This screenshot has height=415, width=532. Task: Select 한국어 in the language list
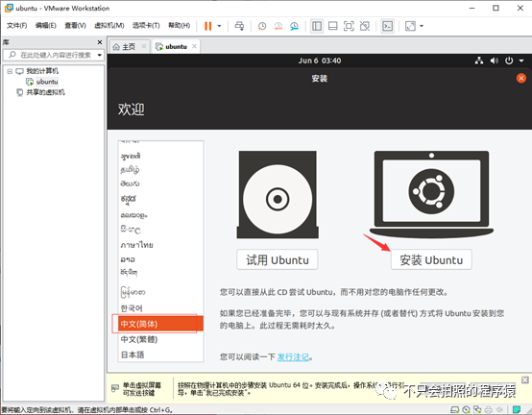tap(160, 308)
